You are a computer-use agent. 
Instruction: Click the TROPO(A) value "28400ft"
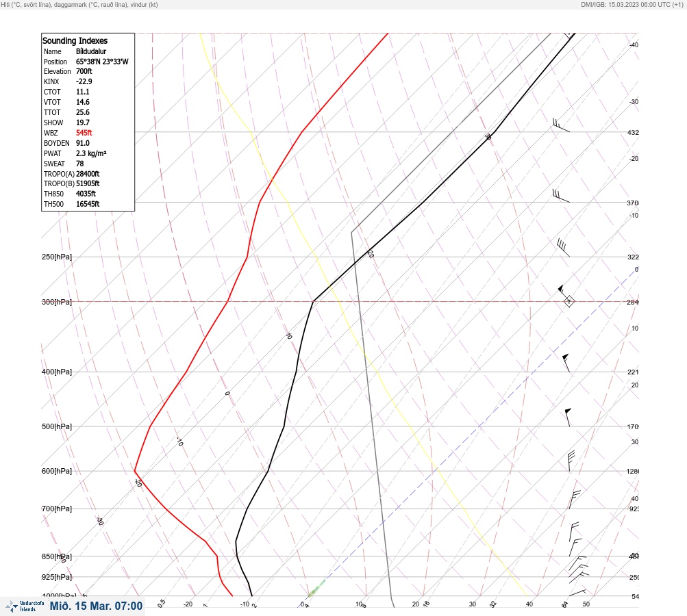[88, 174]
